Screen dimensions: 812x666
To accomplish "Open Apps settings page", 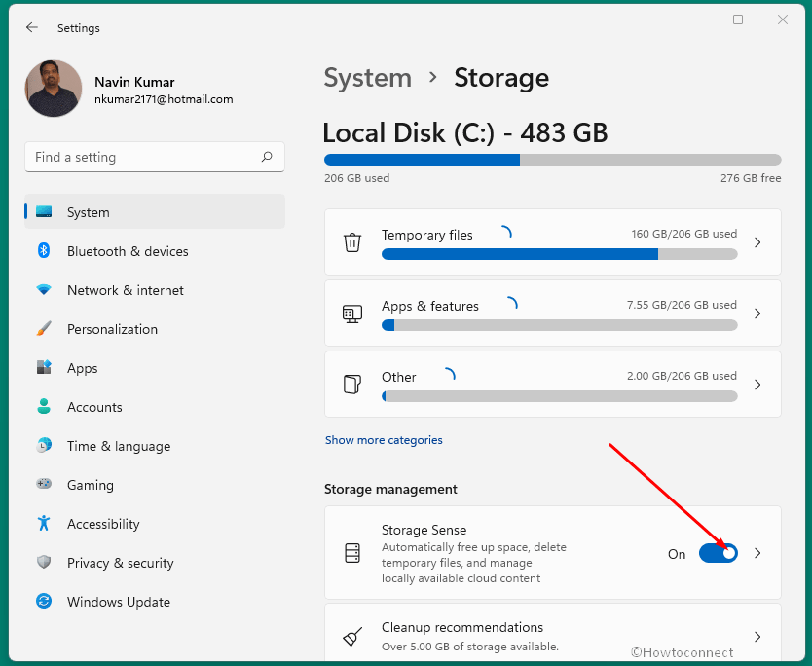I will point(155,368).
